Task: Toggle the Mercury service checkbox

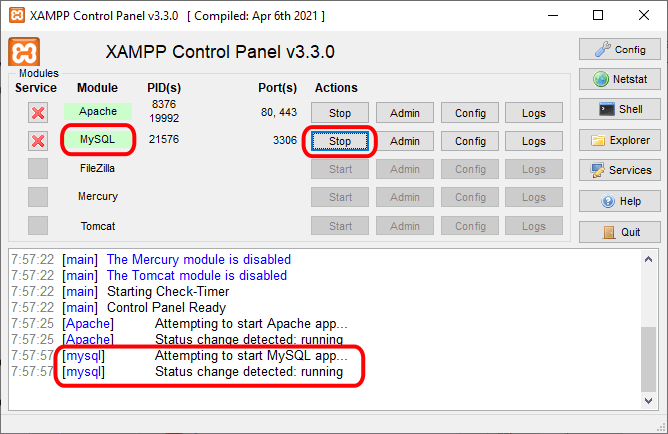Action: click(38, 197)
